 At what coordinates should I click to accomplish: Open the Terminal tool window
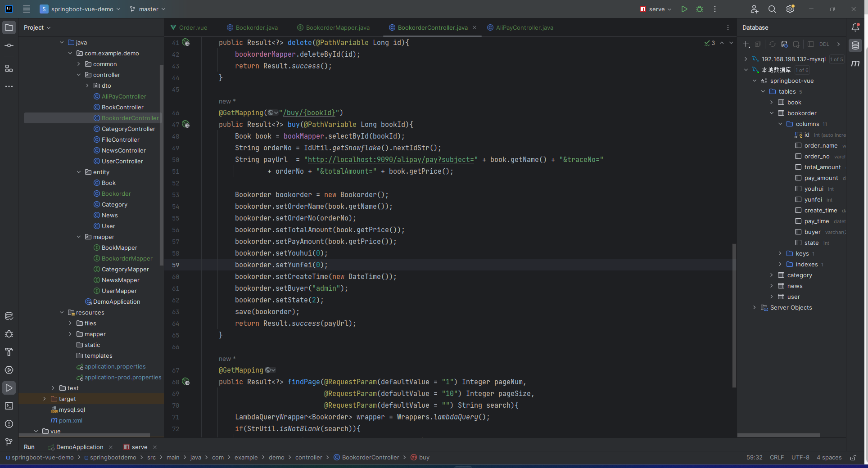pos(9,406)
